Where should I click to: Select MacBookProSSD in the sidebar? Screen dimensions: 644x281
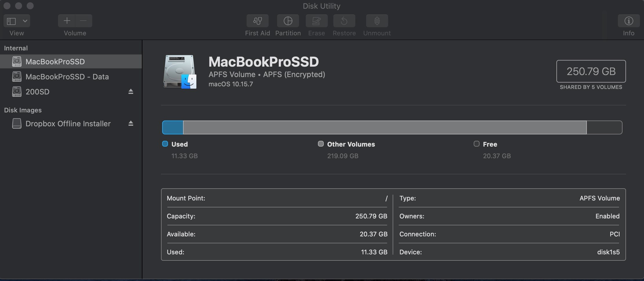pyautogui.click(x=55, y=62)
